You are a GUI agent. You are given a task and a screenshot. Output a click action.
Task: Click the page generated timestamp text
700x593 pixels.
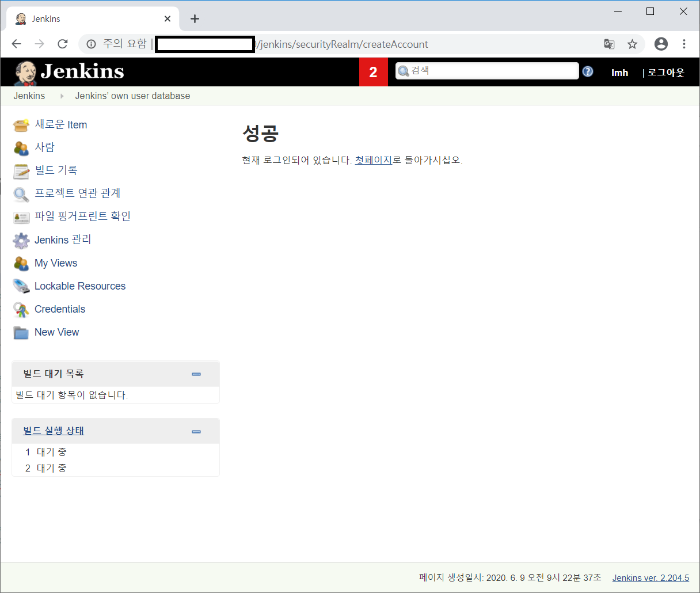click(x=510, y=578)
